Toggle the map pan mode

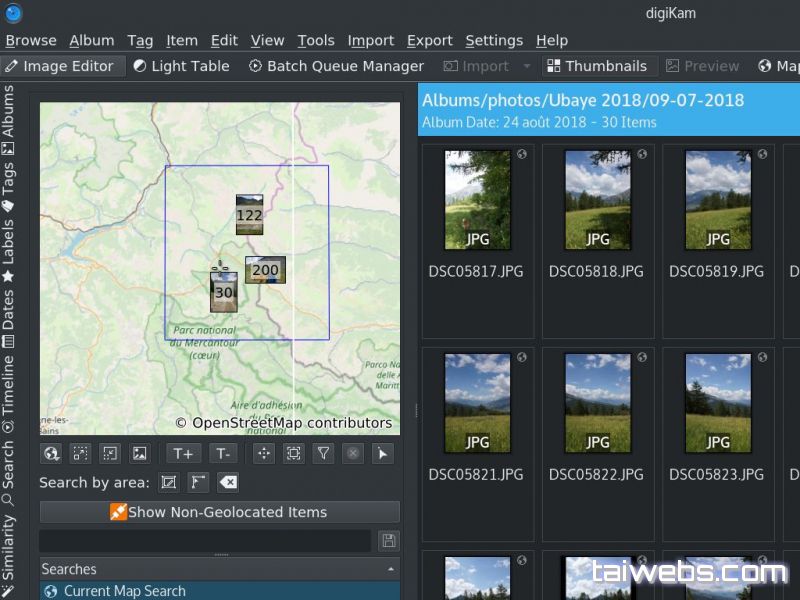(264, 453)
